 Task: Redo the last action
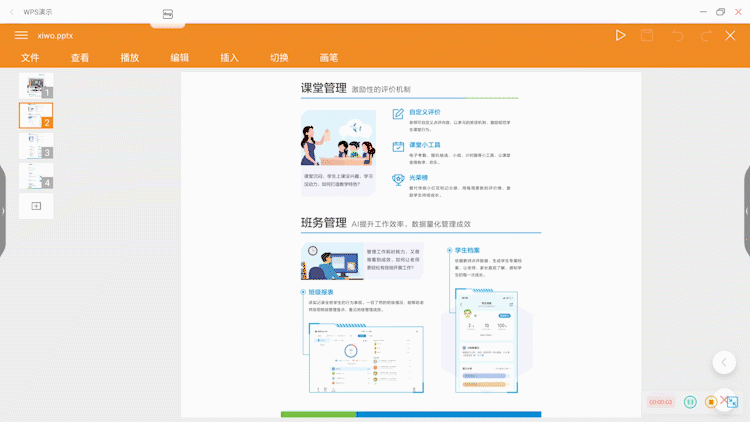706,35
